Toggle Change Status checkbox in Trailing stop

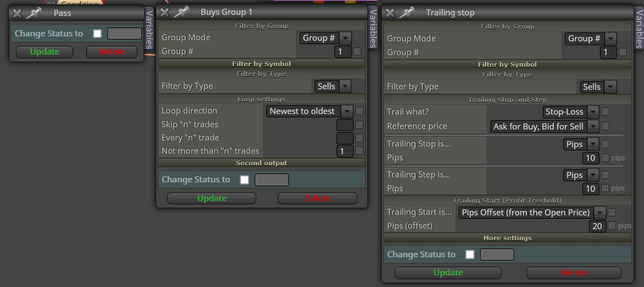tap(470, 254)
